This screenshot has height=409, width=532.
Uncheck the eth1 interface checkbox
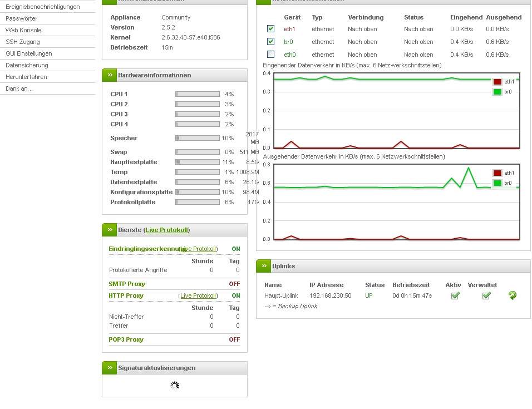click(270, 28)
